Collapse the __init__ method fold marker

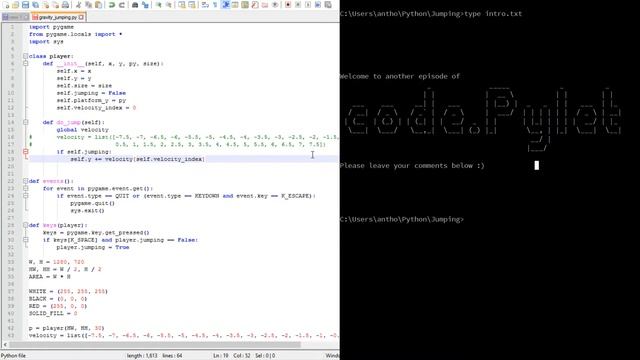[25, 63]
